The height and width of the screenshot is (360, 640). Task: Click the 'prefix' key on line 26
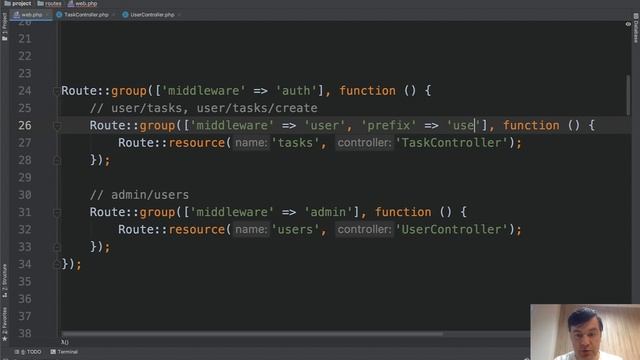[388, 125]
